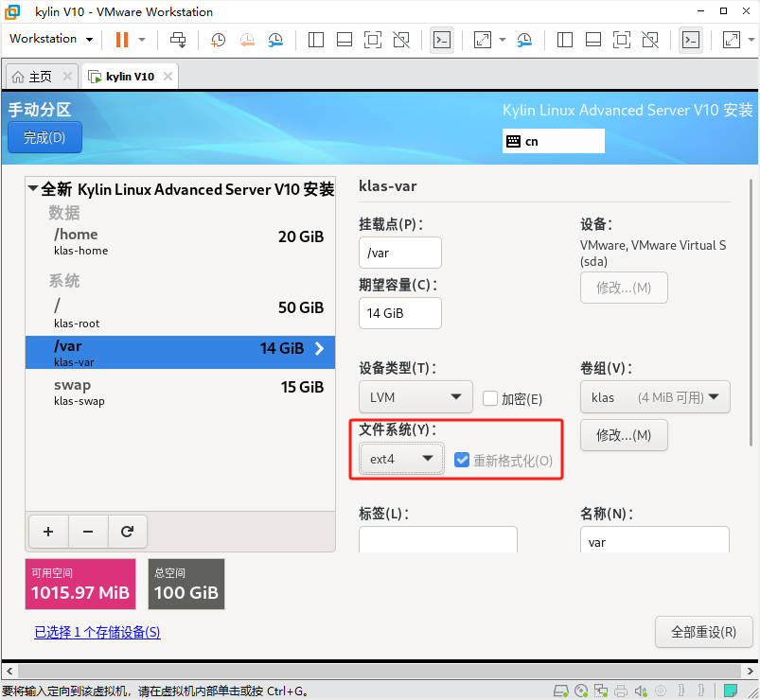The height and width of the screenshot is (700, 760).
Task: Revert VM to previous snapshot
Action: [x=247, y=40]
